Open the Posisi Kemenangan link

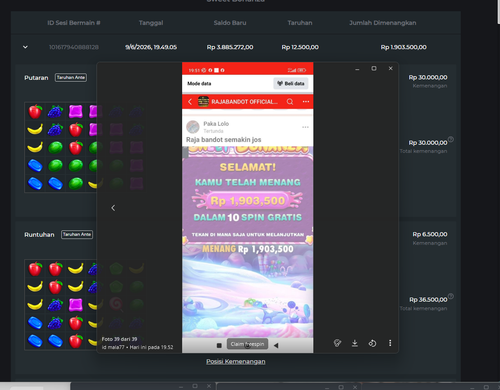pos(236,362)
